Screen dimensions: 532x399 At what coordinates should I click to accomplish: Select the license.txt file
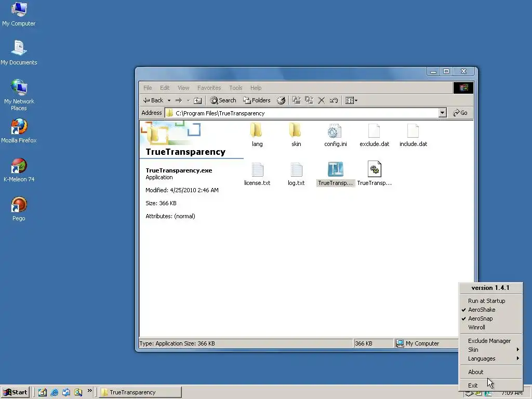(257, 174)
